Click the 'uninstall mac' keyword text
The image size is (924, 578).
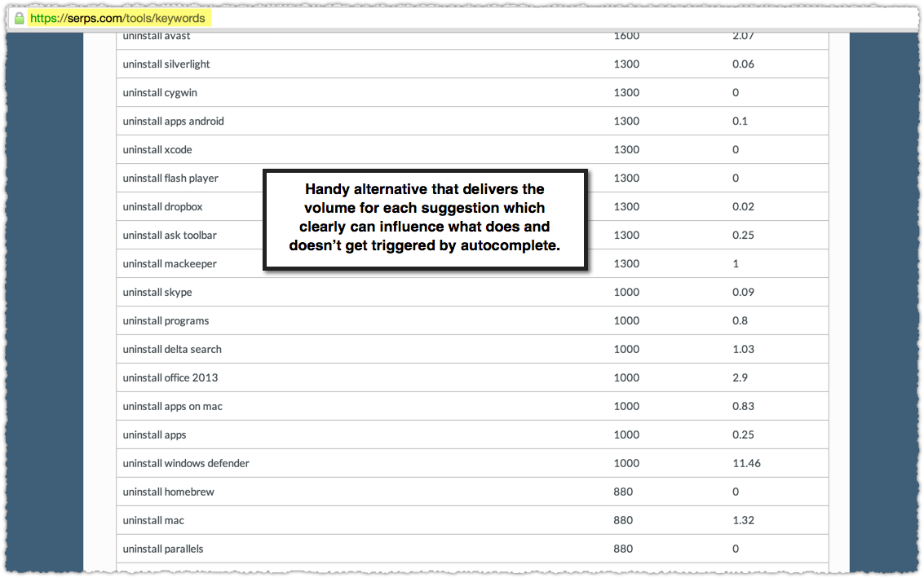(153, 520)
